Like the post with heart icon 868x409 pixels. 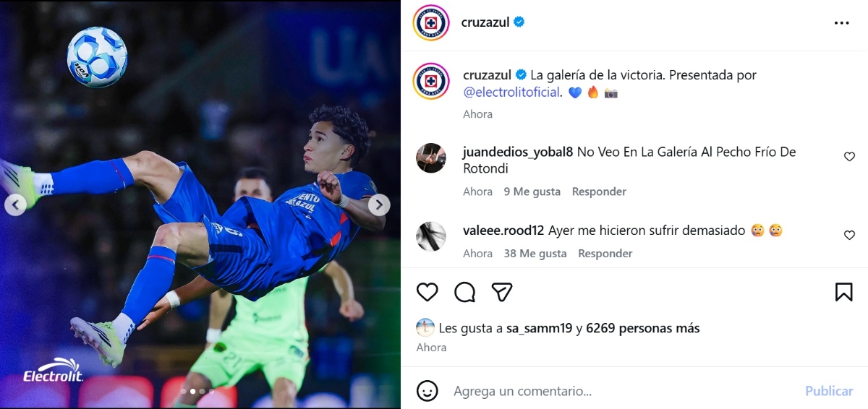427,292
